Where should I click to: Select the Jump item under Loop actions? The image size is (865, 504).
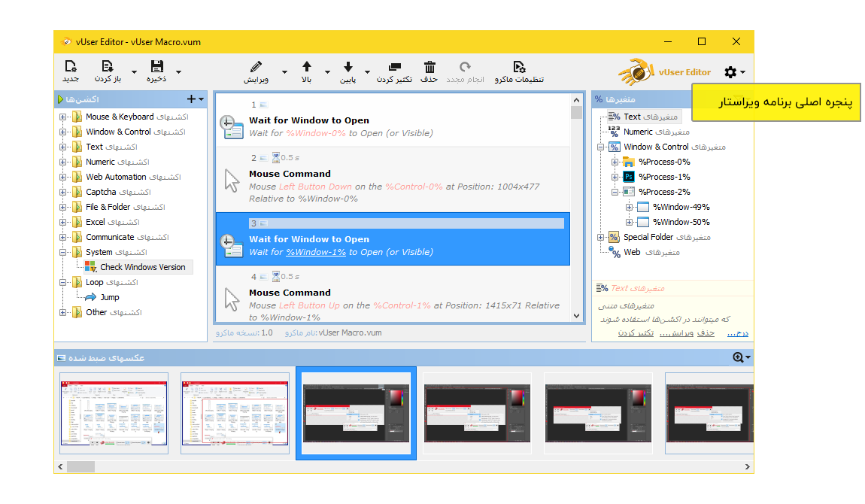109,297
